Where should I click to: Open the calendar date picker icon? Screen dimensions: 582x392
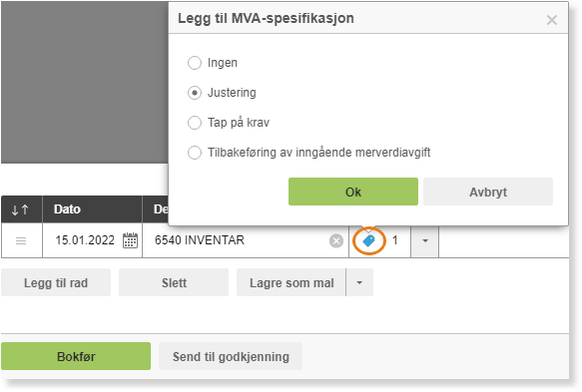click(x=130, y=240)
